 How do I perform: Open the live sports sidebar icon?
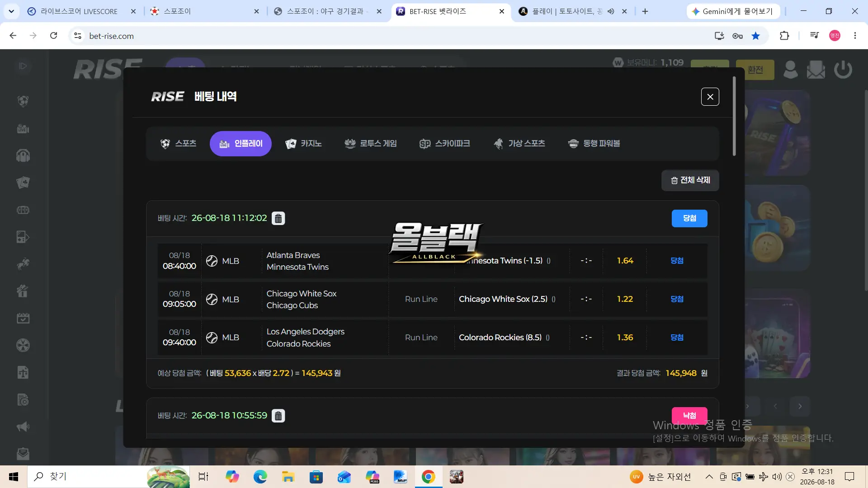point(23,129)
